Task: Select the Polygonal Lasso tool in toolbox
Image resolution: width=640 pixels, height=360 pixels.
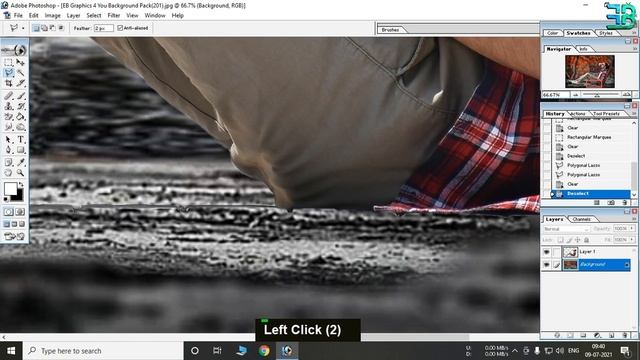Action: tap(9, 73)
